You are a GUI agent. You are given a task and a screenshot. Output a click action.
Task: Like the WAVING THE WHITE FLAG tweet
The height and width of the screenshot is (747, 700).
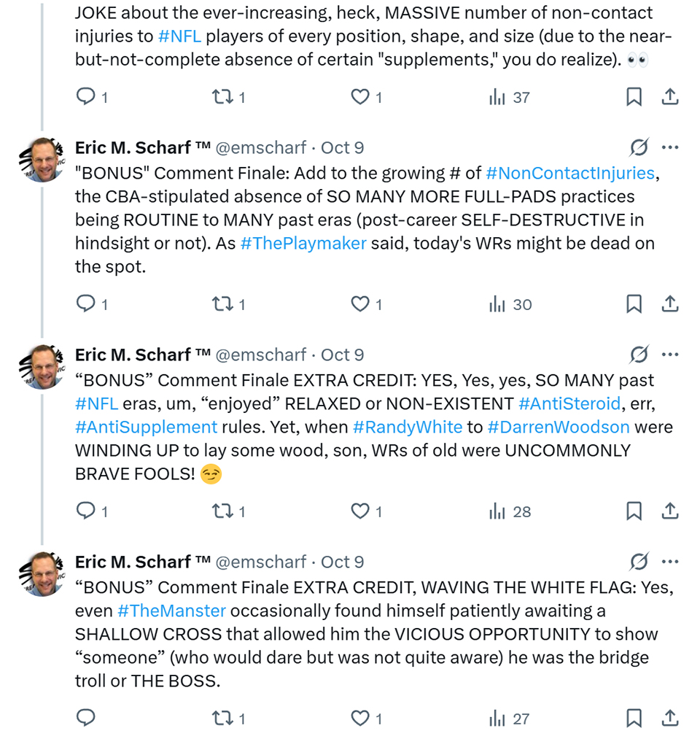click(360, 719)
